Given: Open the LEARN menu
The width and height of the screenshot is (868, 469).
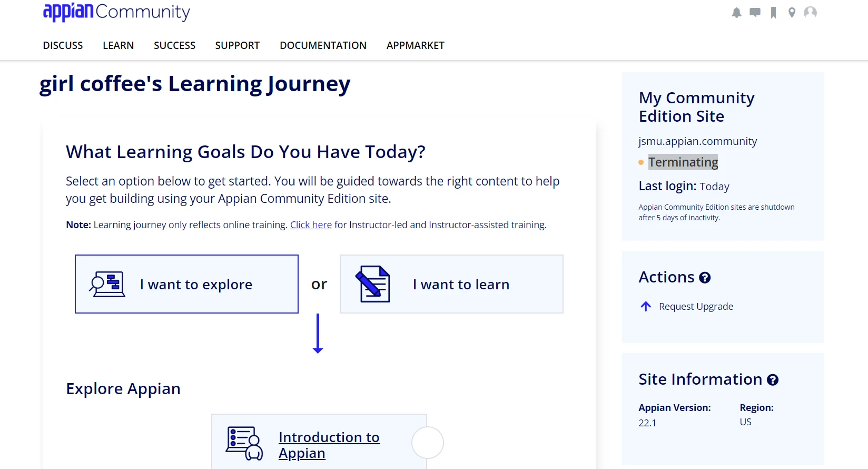Looking at the screenshot, I should [x=118, y=45].
